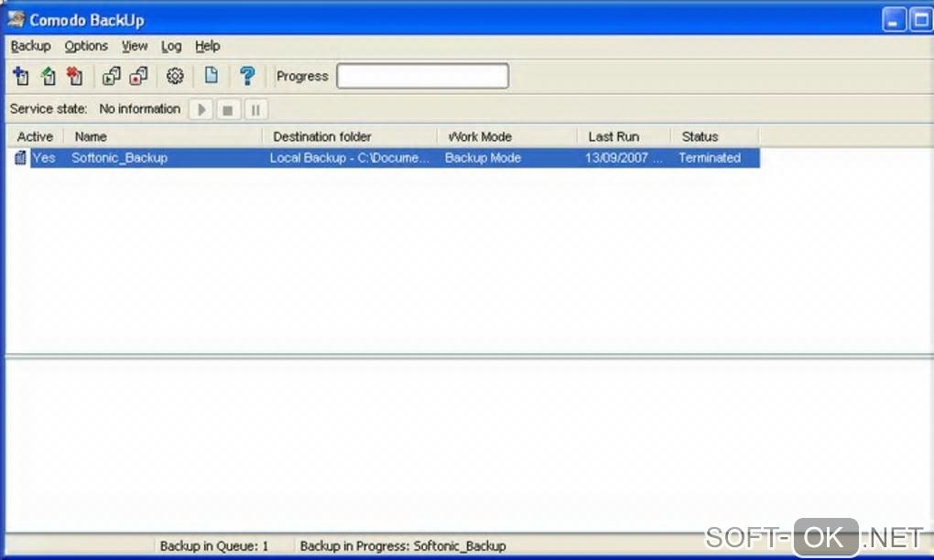The image size is (934, 560).
Task: Click the run backup copy icon
Action: pos(112,76)
